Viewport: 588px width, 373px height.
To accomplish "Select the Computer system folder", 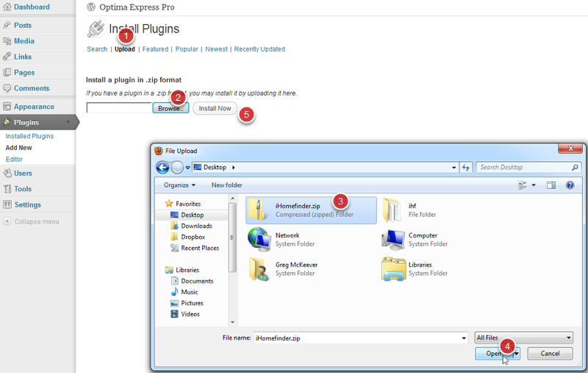I will [x=415, y=239].
